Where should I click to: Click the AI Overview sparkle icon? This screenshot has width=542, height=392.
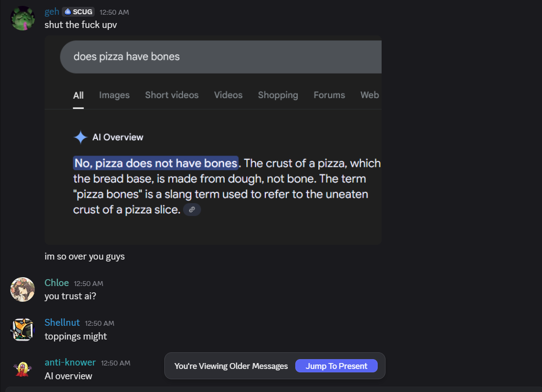pos(80,137)
